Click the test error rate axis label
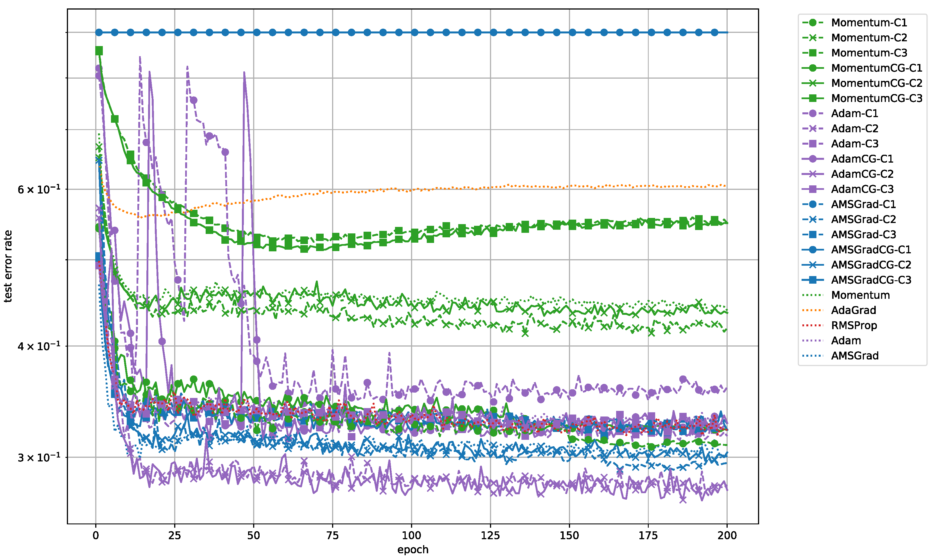This screenshot has height=560, width=935. (x=8, y=267)
